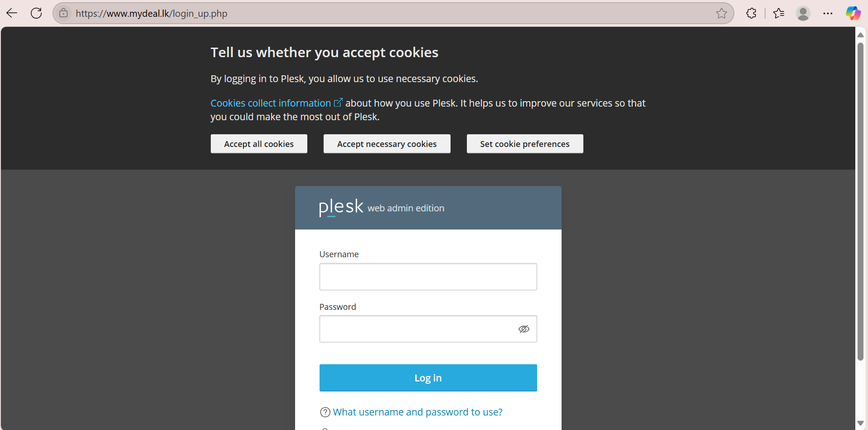Screen dimensions: 868x430
Task: Open 'What username and password to use?' link
Action: 417,412
